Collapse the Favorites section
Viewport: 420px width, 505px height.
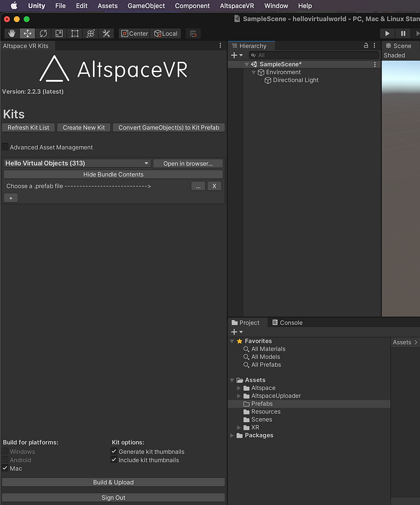[232, 341]
